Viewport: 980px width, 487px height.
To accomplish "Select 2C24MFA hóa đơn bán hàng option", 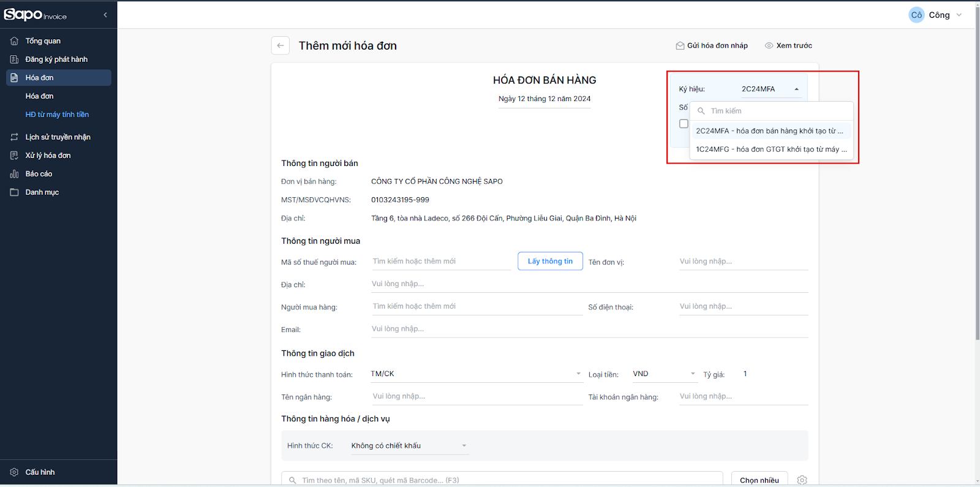I will [772, 131].
